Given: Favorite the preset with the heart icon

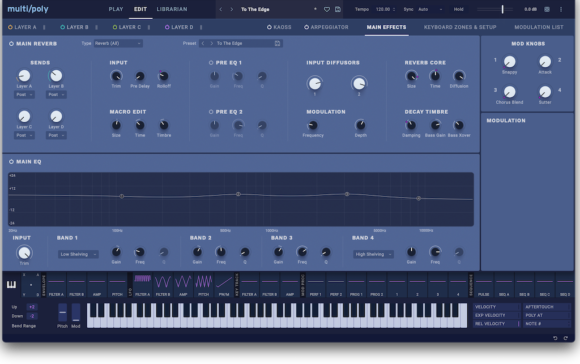Looking at the screenshot, I should point(327,9).
